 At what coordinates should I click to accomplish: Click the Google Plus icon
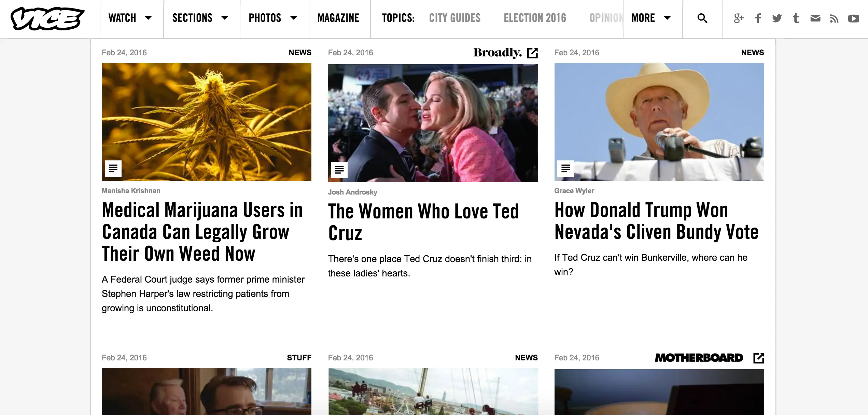point(739,18)
